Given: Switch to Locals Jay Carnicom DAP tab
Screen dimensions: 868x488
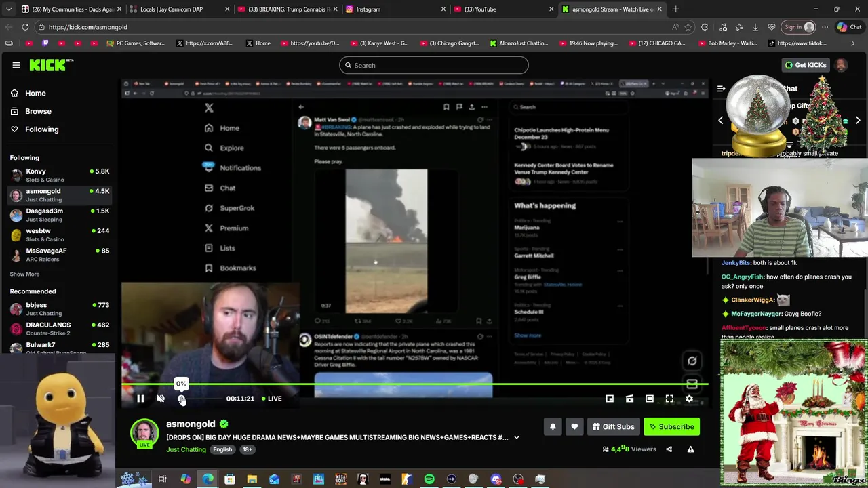Looking at the screenshot, I should point(178,9).
